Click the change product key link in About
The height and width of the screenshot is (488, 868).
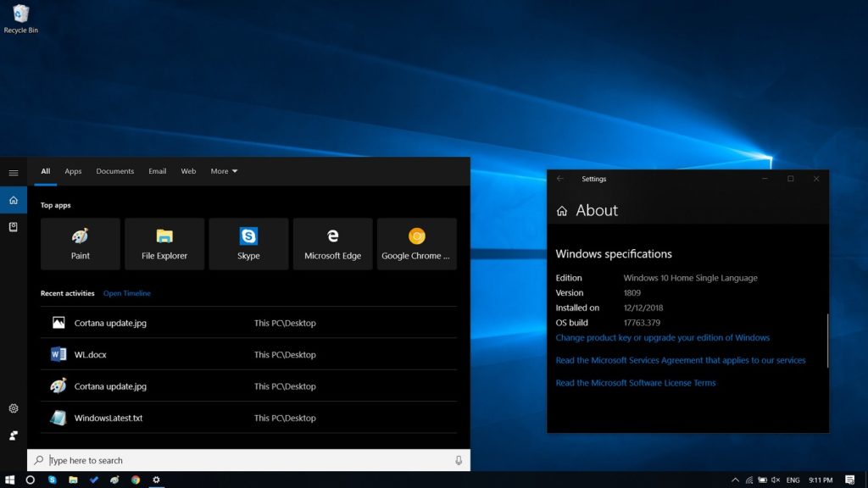pos(662,337)
